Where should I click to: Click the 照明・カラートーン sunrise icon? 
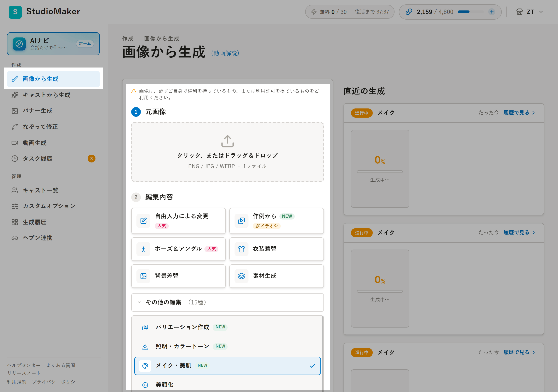click(x=145, y=346)
